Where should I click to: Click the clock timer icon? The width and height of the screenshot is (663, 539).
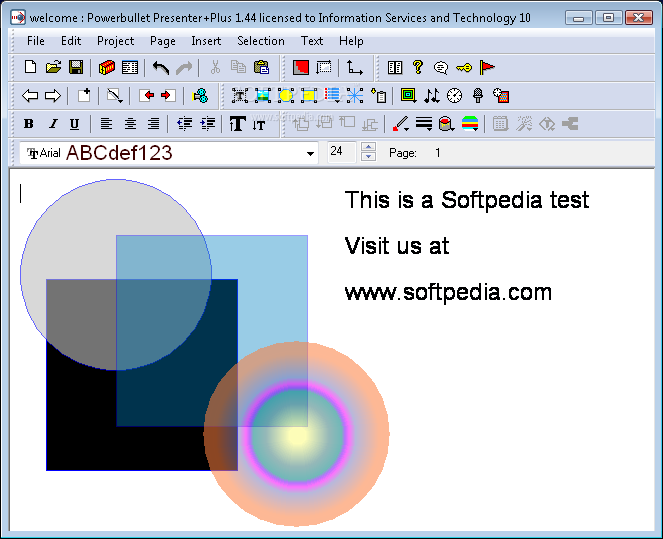click(x=455, y=96)
